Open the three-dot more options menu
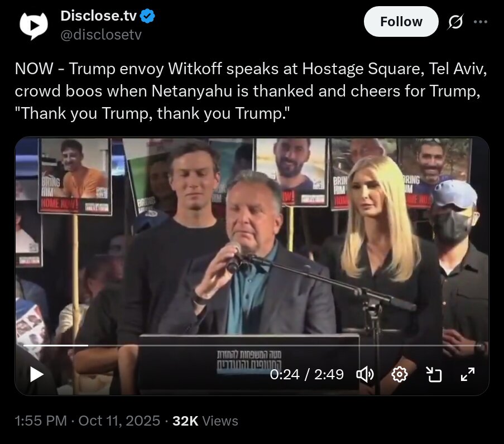The image size is (504, 444). pos(481,22)
